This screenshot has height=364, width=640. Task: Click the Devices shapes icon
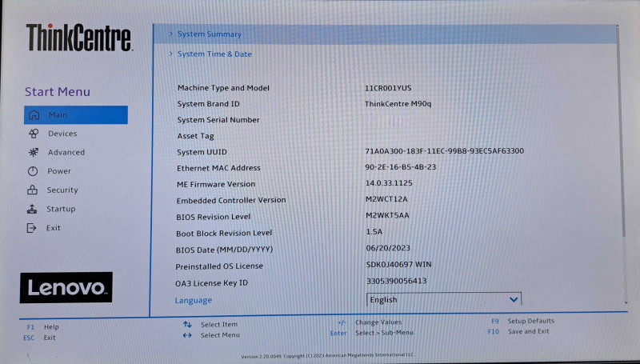[34, 134]
